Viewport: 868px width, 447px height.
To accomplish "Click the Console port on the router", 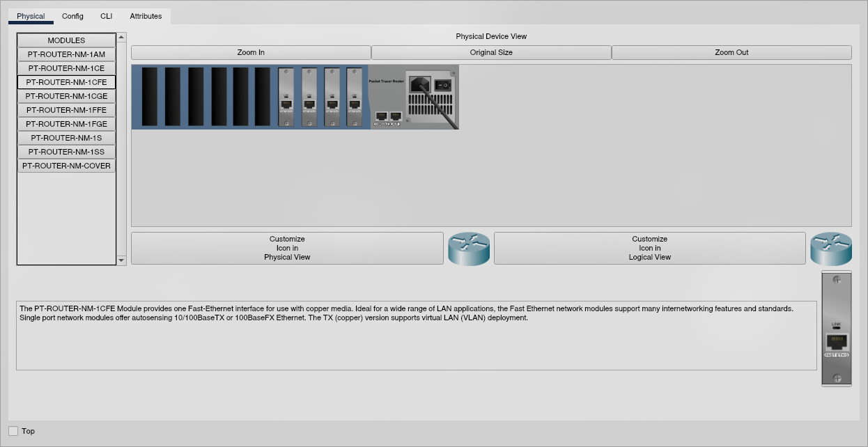I will pos(381,117).
